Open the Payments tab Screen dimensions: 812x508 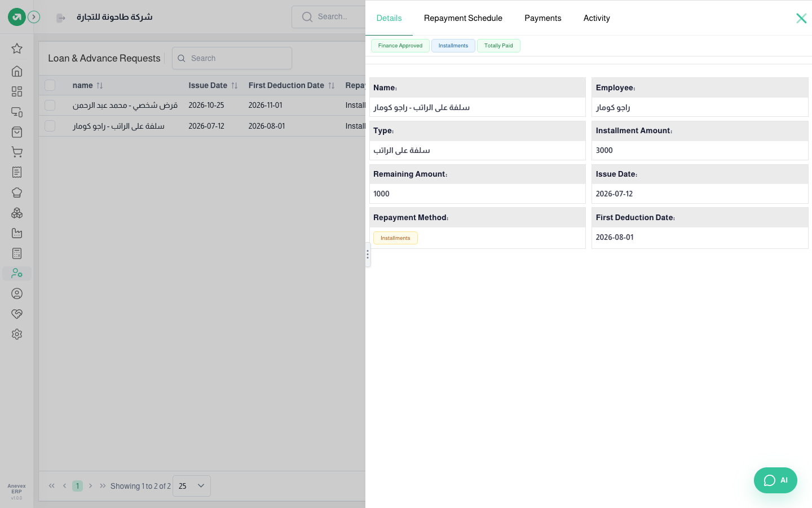[543, 18]
